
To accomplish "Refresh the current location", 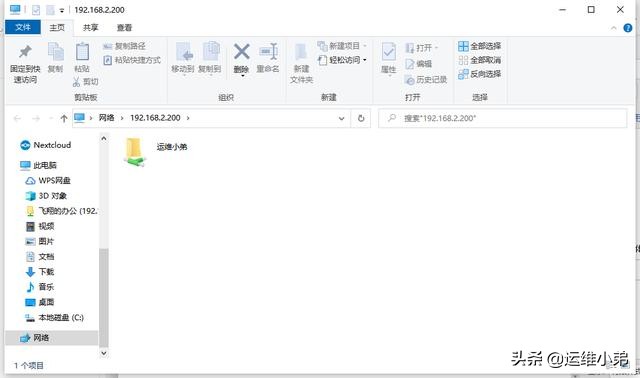I will click(x=361, y=118).
